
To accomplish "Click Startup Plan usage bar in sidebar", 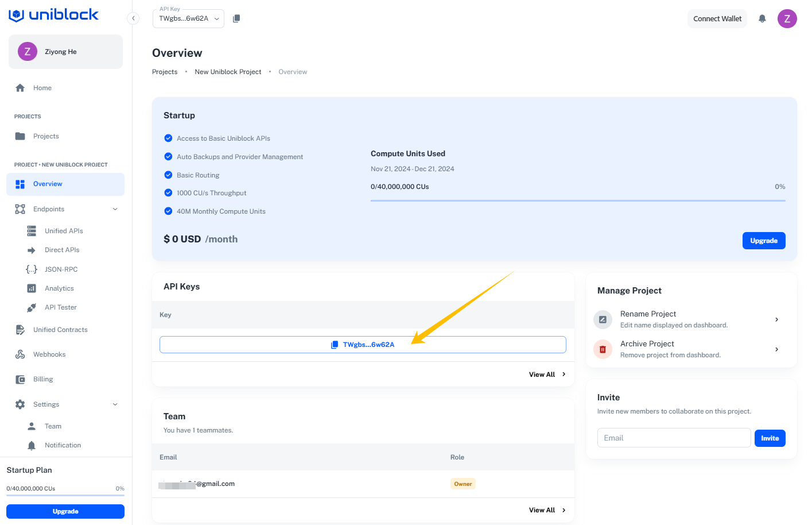I will (x=65, y=495).
